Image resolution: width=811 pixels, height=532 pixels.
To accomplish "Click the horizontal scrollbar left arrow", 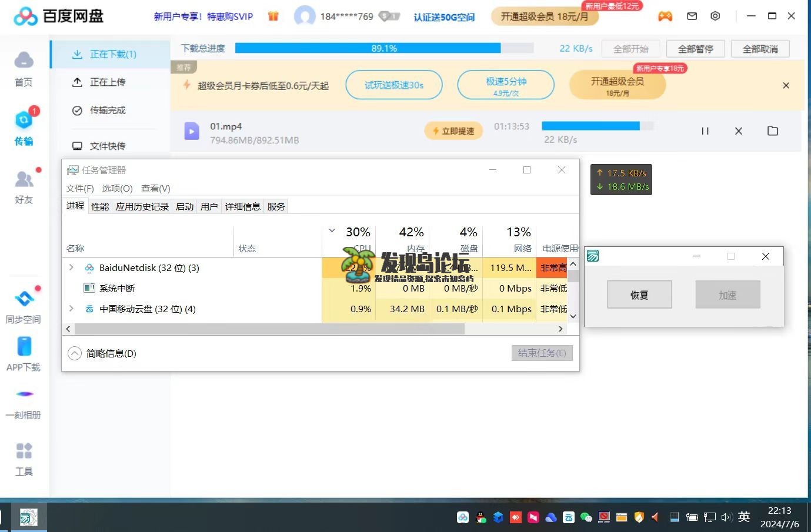I will pyautogui.click(x=68, y=329).
